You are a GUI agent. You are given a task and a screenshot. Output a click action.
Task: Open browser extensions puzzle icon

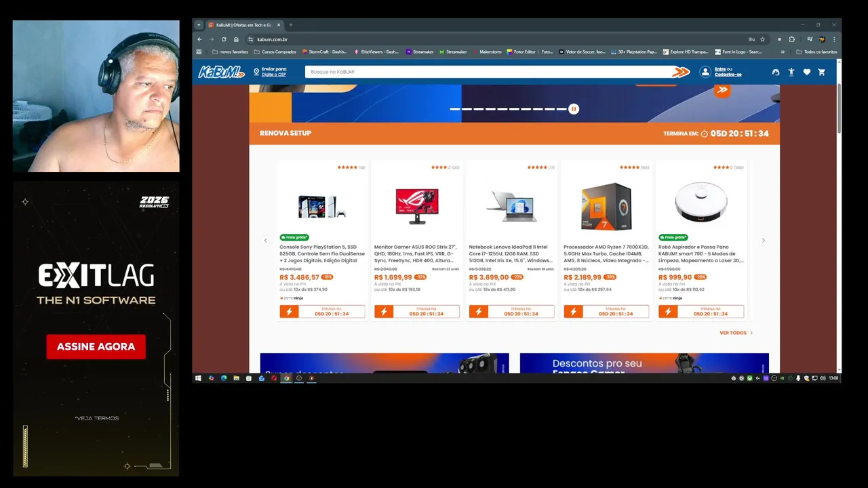(x=791, y=39)
